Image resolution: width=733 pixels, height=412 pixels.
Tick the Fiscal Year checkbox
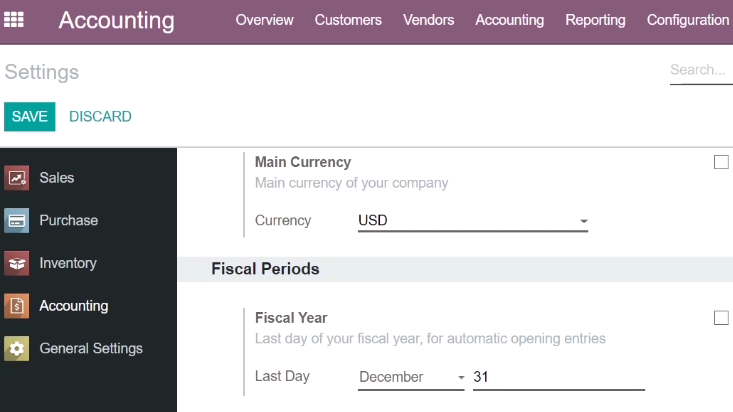click(x=721, y=318)
